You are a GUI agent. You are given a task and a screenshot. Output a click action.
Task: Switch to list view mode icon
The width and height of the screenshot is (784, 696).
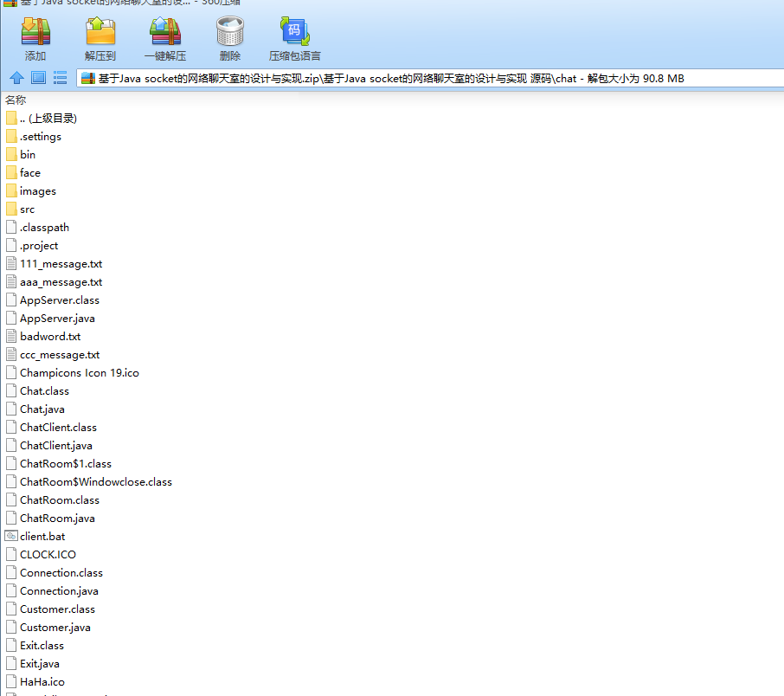pyautogui.click(x=60, y=78)
